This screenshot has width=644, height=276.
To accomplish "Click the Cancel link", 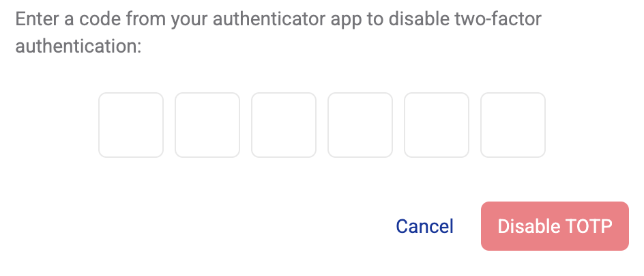I will (424, 226).
